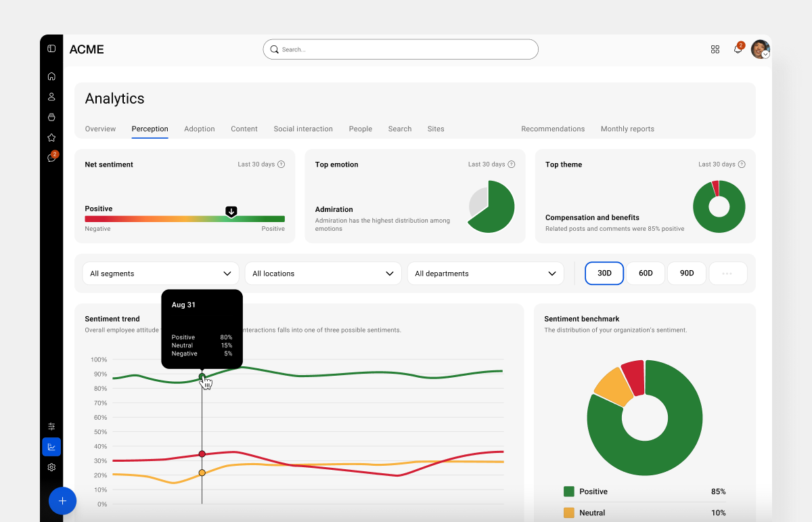Select the 90D time range
Viewport: 812px width, 522px height.
(x=686, y=273)
